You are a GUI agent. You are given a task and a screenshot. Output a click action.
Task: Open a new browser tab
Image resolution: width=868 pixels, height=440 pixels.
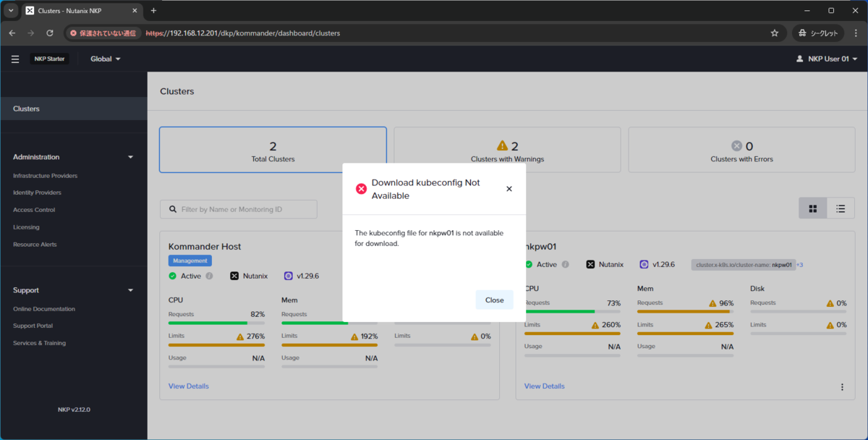[x=153, y=11]
